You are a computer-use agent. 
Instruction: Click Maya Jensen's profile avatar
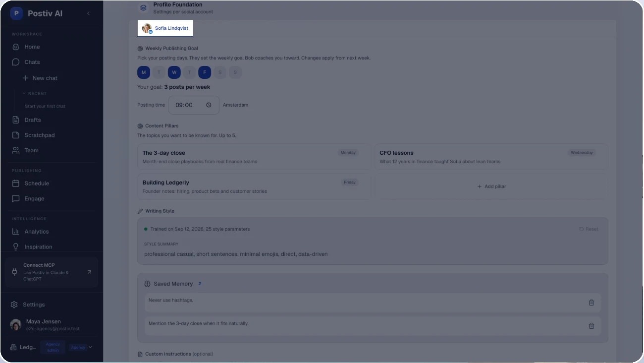click(x=16, y=325)
